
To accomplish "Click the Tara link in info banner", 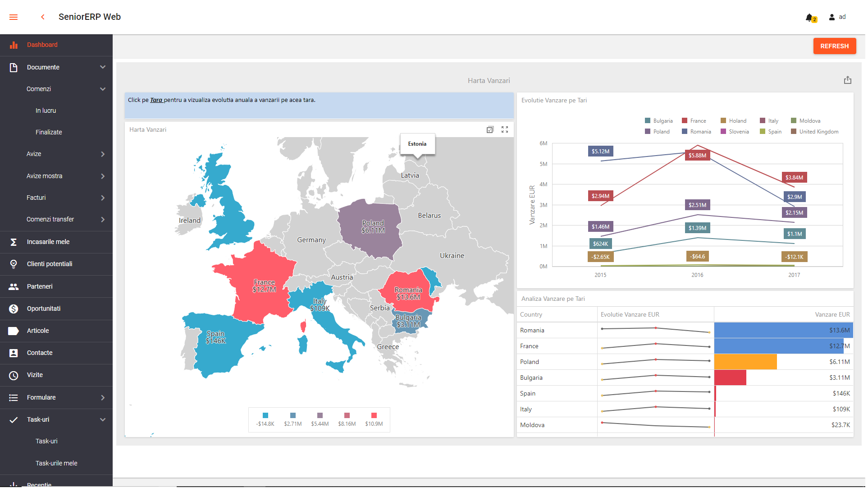I will coord(156,100).
